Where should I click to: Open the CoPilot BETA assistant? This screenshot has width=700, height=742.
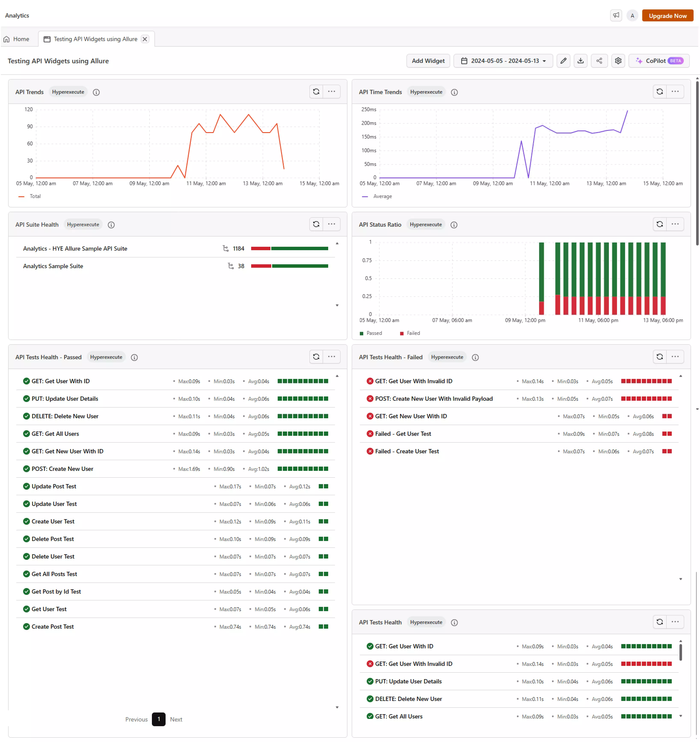coord(658,61)
